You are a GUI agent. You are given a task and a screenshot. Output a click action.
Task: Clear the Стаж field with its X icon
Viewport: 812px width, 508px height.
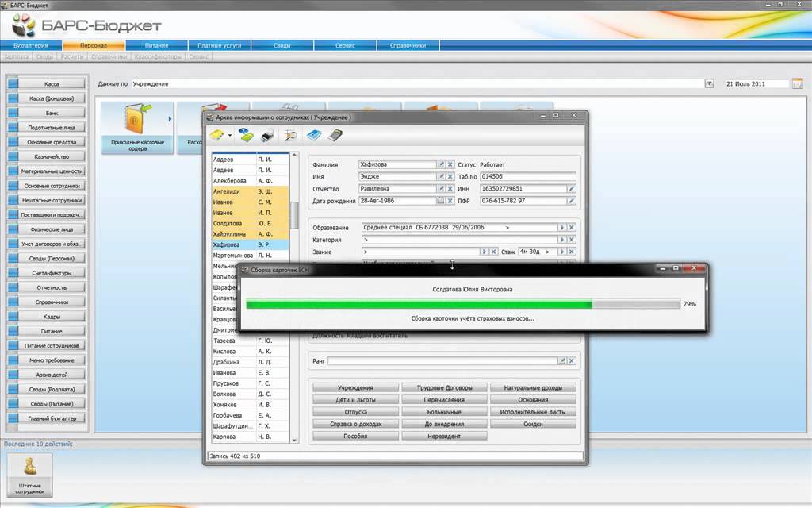pos(572,252)
